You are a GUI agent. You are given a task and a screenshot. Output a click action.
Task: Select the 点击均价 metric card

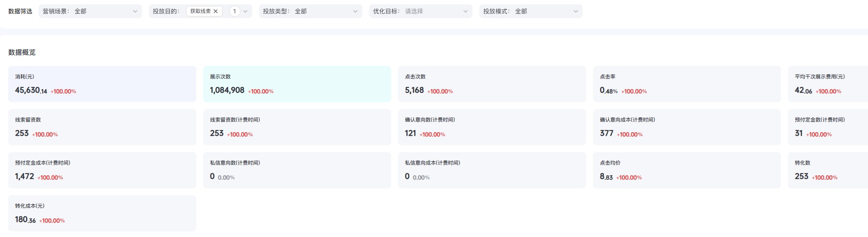click(x=687, y=170)
